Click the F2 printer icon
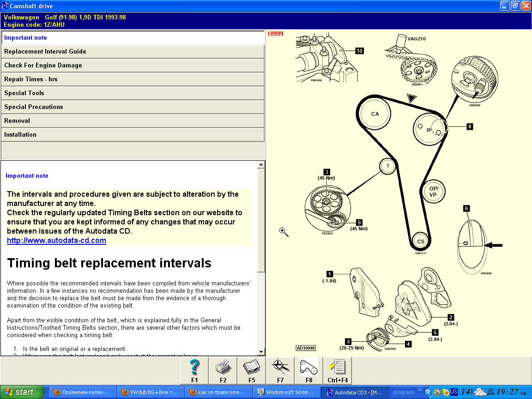Screen dimensions: 532x399 (223, 368)
